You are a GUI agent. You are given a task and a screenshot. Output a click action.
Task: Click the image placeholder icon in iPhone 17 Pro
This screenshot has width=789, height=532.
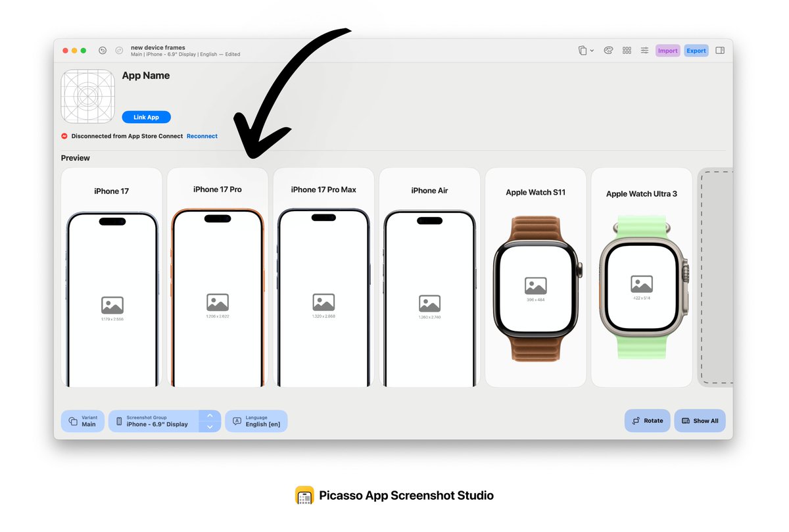pos(218,302)
